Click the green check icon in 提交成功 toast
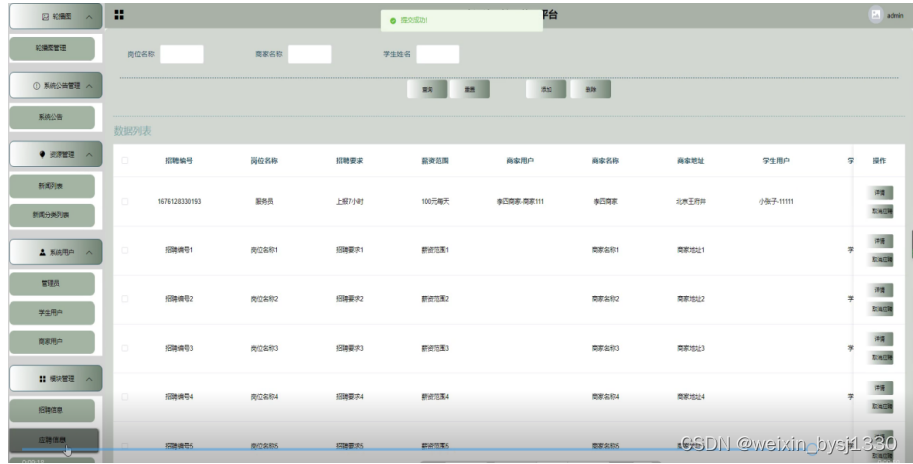This screenshot has width=913, height=464. pos(393,20)
